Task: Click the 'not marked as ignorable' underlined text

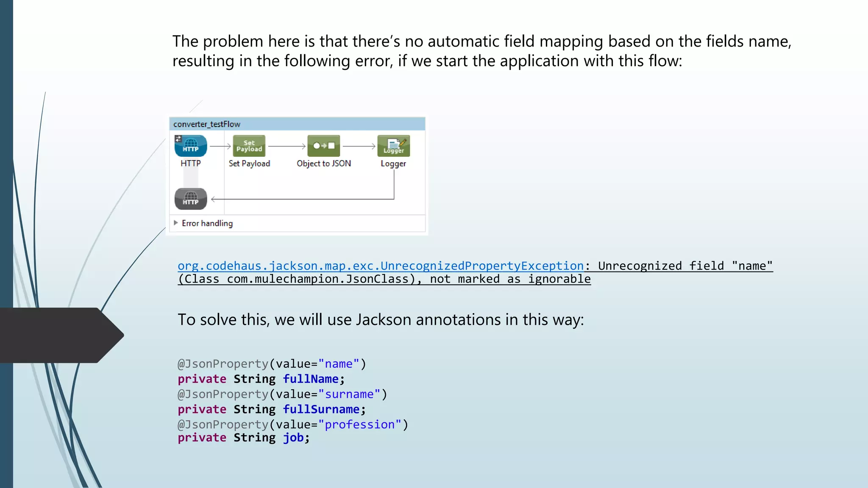Action: (510, 279)
